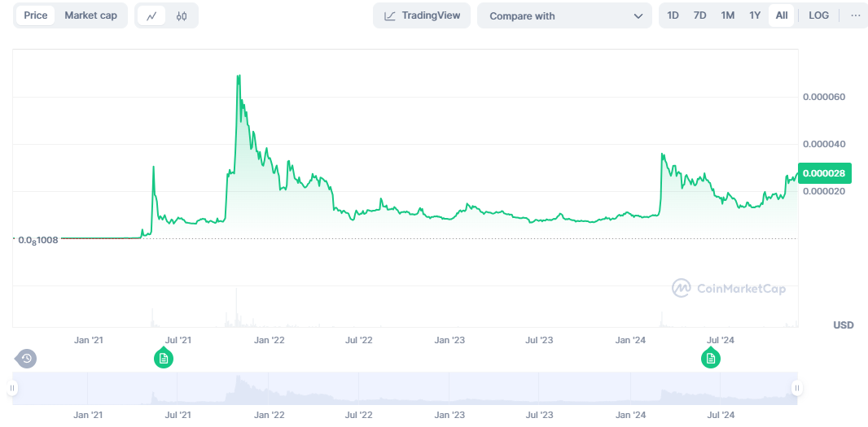Click the Compare with chevron arrow
This screenshot has height=427, width=868.
coord(638,16)
